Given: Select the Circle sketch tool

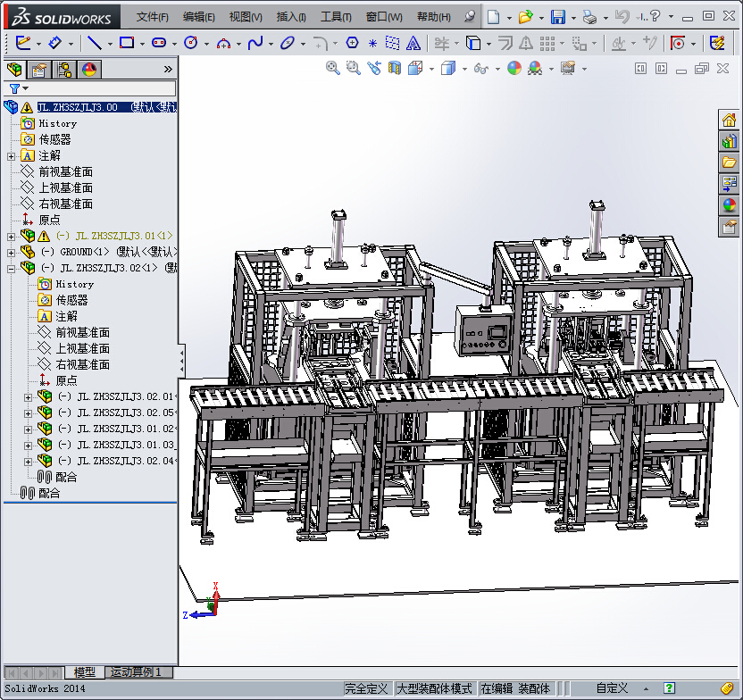Looking at the screenshot, I should (190, 43).
